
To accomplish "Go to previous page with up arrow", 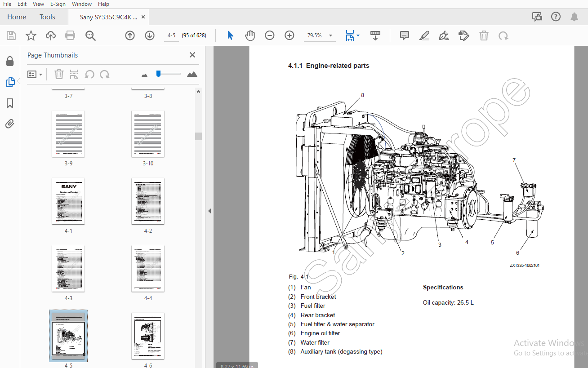I will (x=130, y=35).
